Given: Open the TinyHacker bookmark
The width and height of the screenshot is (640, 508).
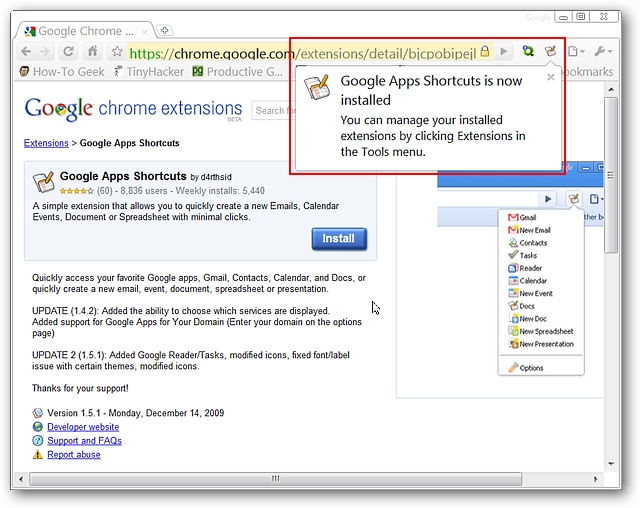Looking at the screenshot, I should click(149, 72).
